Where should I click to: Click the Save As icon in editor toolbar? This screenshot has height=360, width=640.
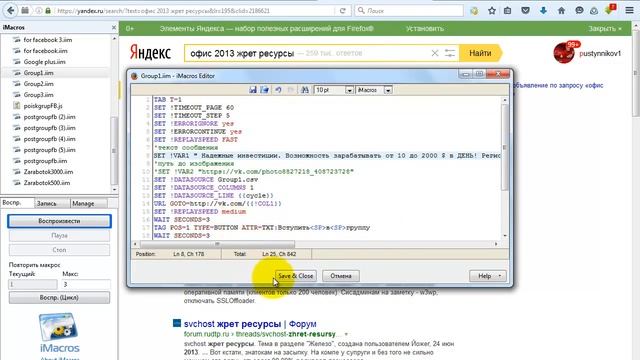pos(264,90)
